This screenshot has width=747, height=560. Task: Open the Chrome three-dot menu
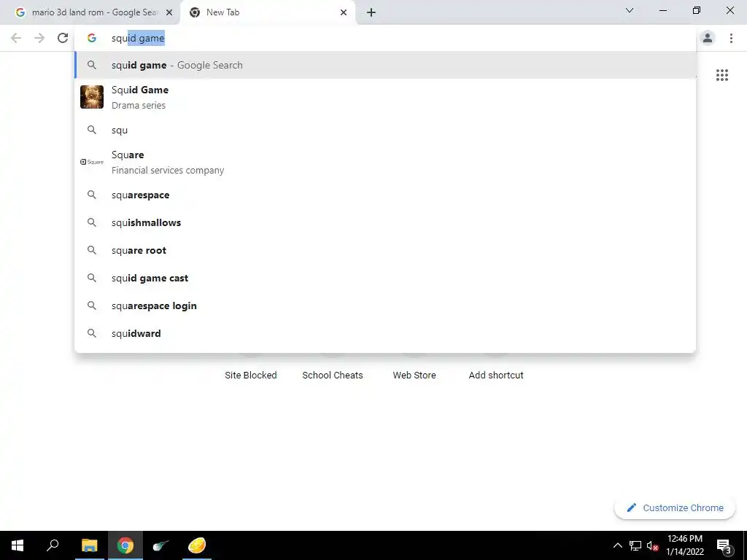click(x=731, y=38)
